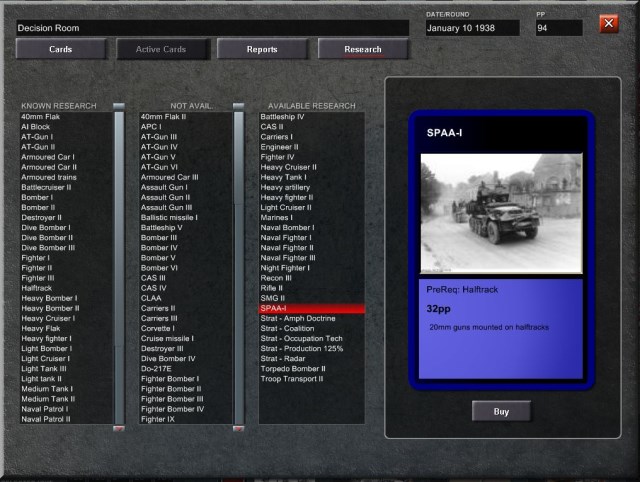The image size is (640, 482).
Task: Click Halftrack in Known Research list
Action: click(38, 288)
